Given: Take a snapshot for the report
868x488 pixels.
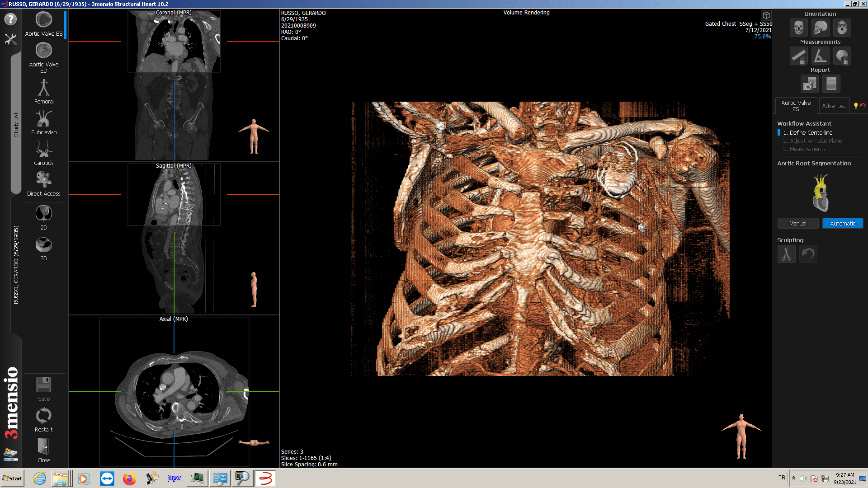Looking at the screenshot, I should (x=809, y=84).
